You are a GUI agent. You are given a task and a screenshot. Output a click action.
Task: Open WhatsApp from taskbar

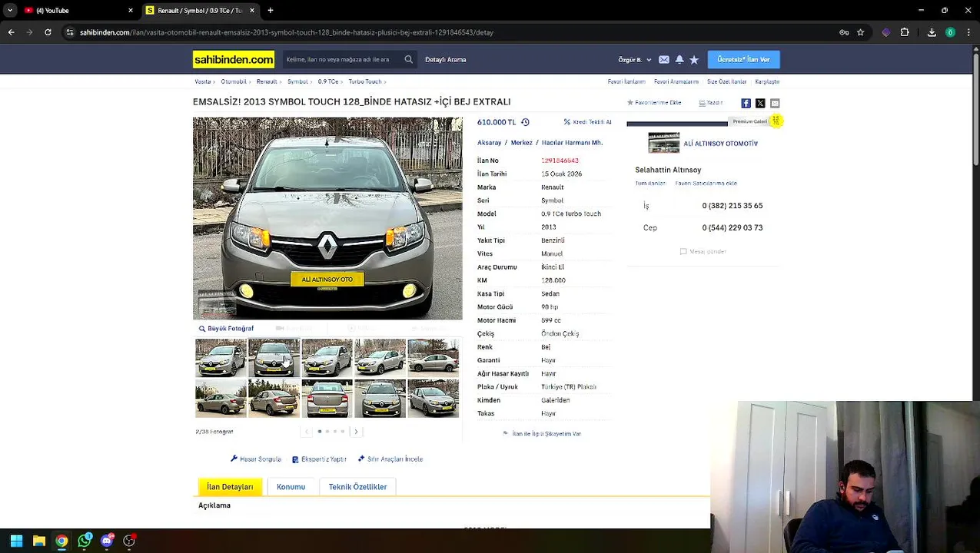pyautogui.click(x=84, y=541)
